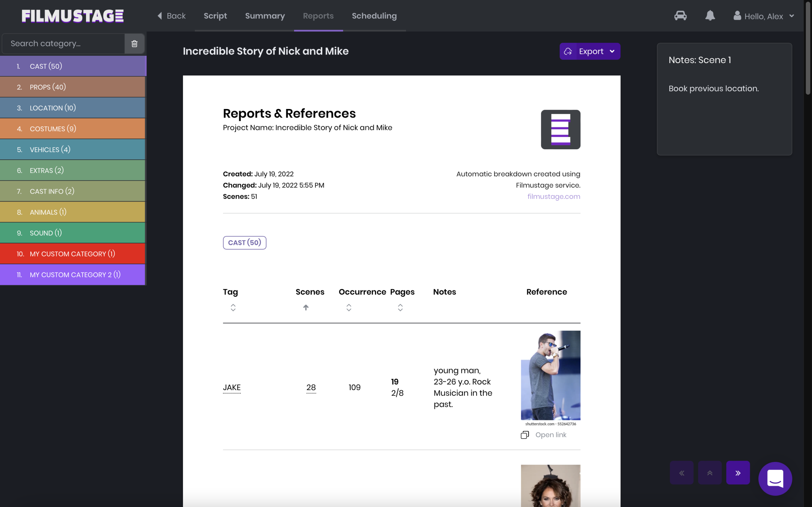
Task: Click the user avatar icon next to Hello, Alex
Action: (737, 16)
